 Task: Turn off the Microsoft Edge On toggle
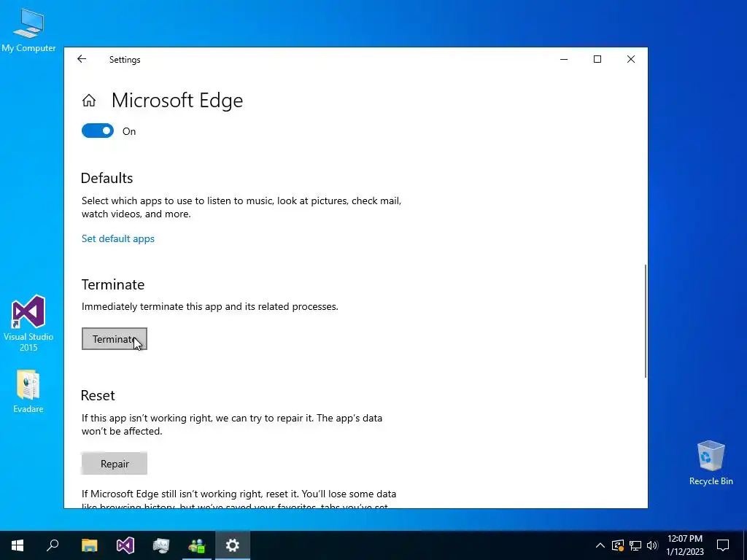click(x=98, y=131)
